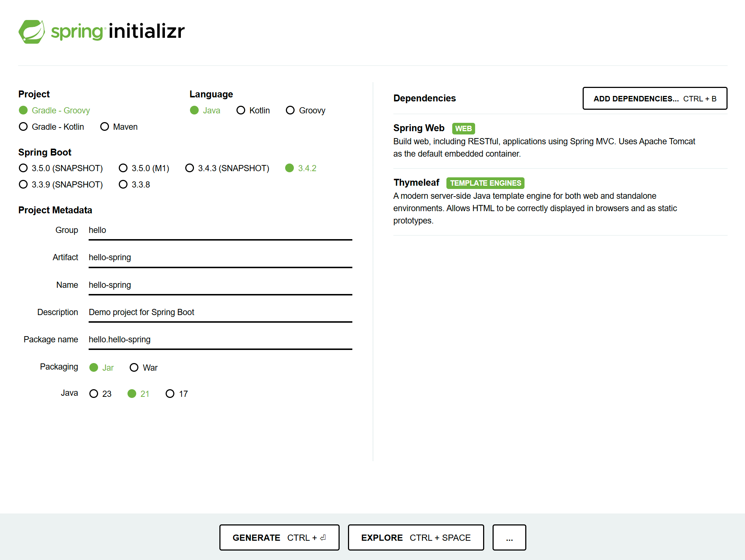Choose Gradle - Kotlin project option
Viewport: 745px width, 560px height.
pos(23,127)
